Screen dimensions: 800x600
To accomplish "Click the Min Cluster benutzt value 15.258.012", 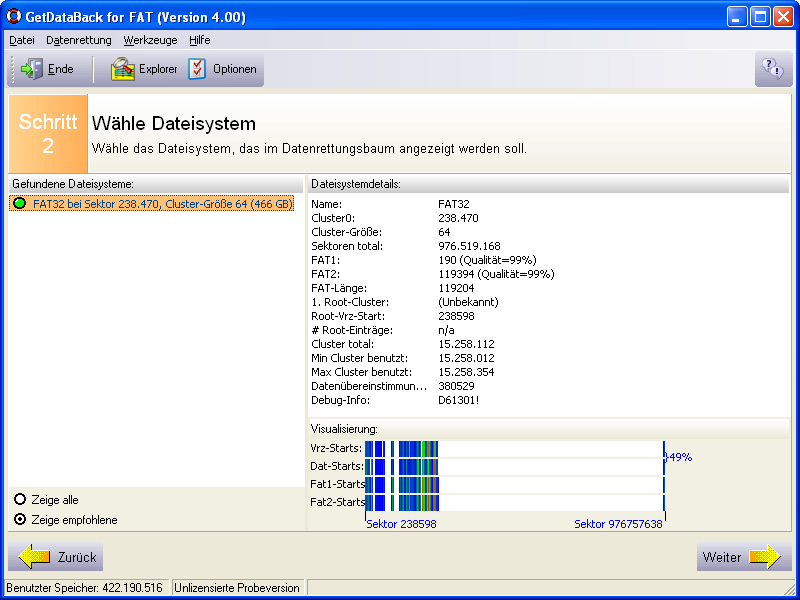I will click(x=466, y=358).
